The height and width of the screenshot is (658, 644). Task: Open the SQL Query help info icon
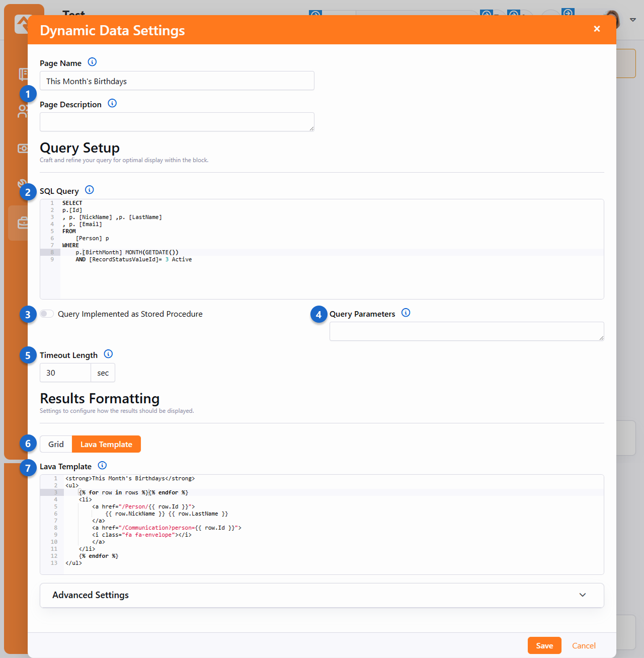(90, 190)
